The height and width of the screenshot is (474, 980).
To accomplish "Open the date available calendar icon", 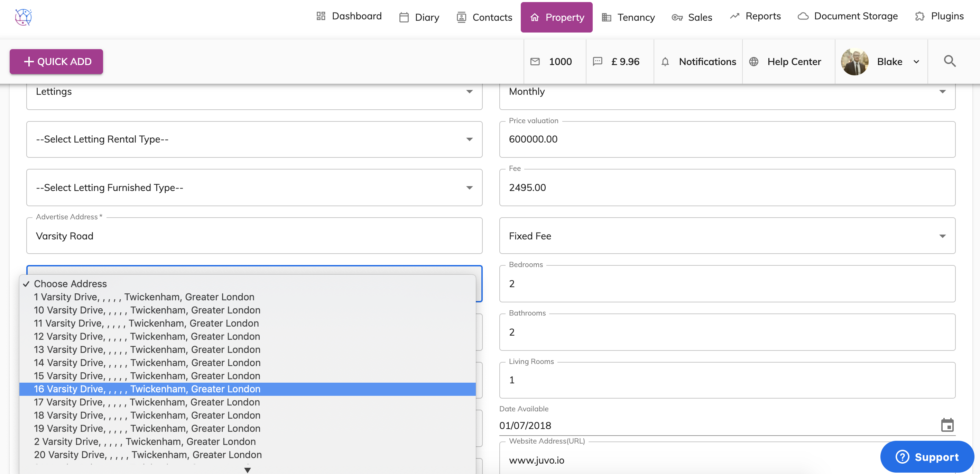I will (x=947, y=425).
